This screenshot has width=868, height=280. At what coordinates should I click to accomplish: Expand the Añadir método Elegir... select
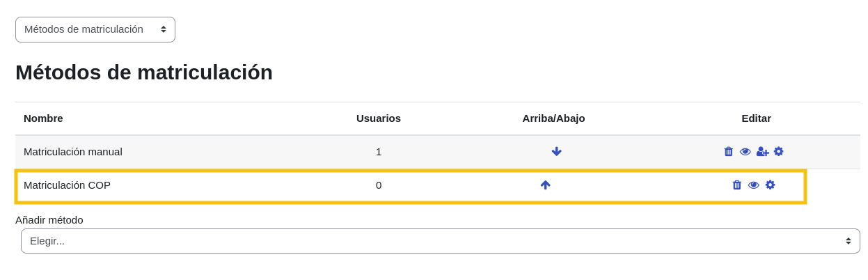point(440,241)
